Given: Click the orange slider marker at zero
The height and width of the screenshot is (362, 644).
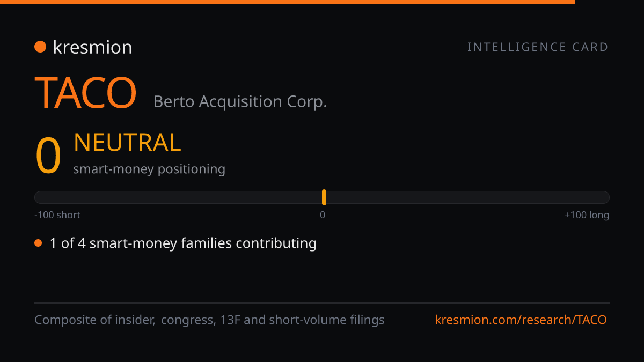Looking at the screenshot, I should point(324,197).
